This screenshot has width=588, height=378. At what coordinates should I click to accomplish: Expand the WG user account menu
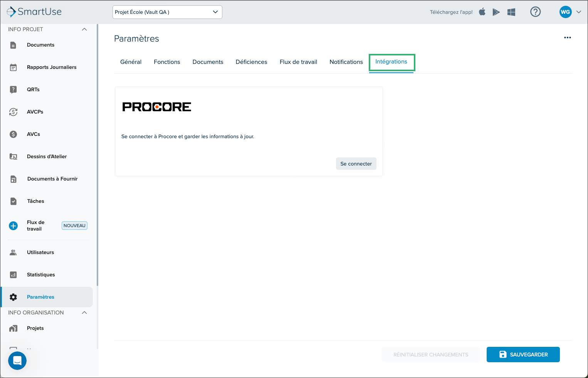click(570, 12)
